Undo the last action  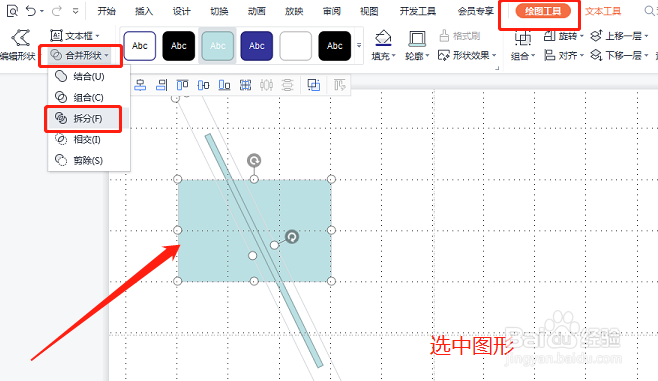click(31, 10)
